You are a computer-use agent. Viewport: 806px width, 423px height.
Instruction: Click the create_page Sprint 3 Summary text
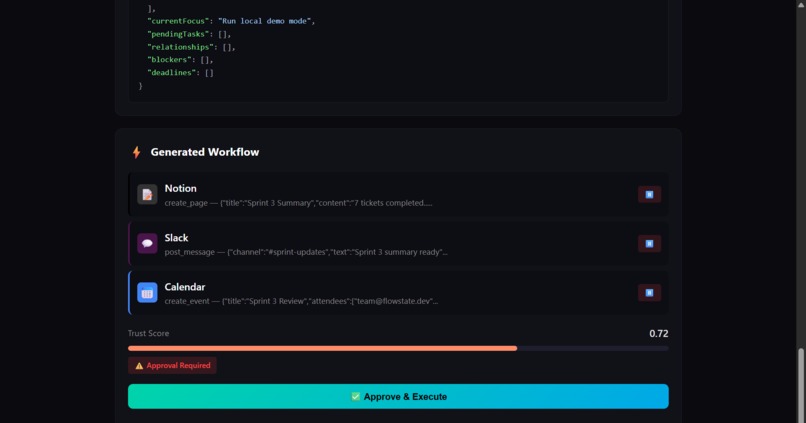[x=298, y=203]
